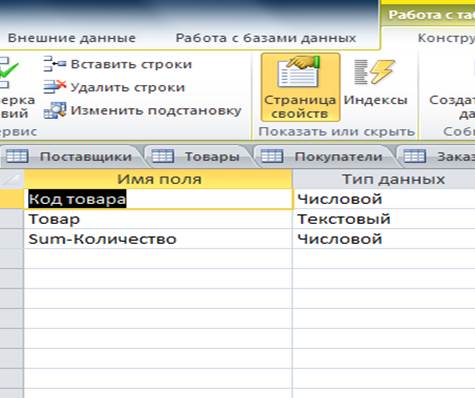The image size is (475, 398).
Task: Click the Изменить подстановку label
Action: pos(156,110)
